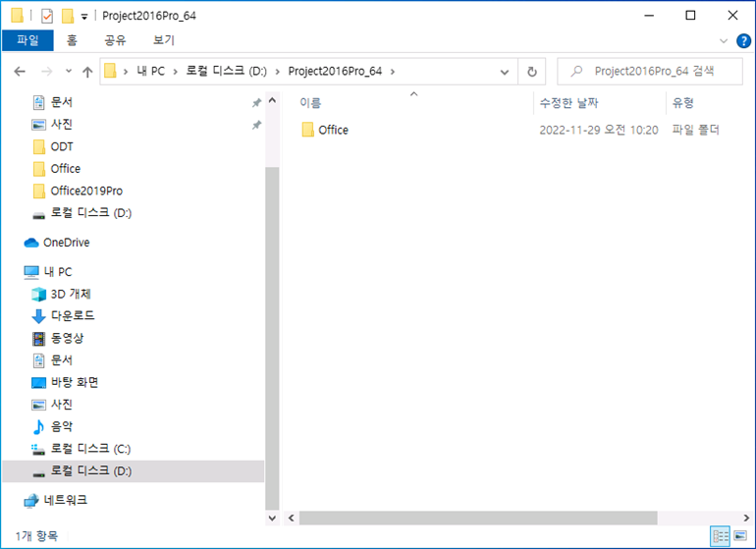The height and width of the screenshot is (549, 756).
Task: Expand the ribbon with the chevron
Action: (724, 41)
